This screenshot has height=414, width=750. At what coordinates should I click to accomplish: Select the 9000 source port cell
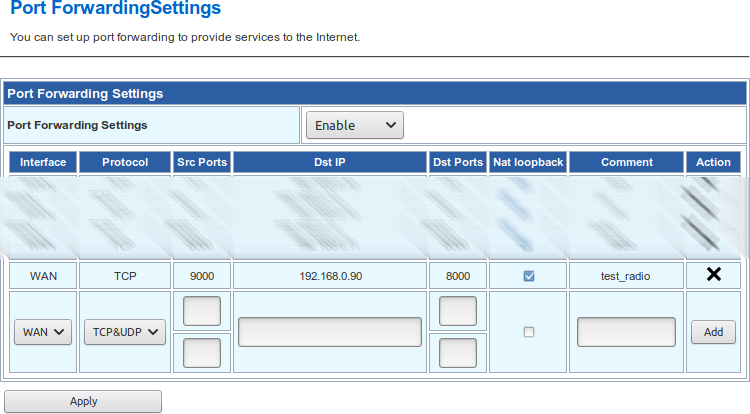(x=202, y=276)
